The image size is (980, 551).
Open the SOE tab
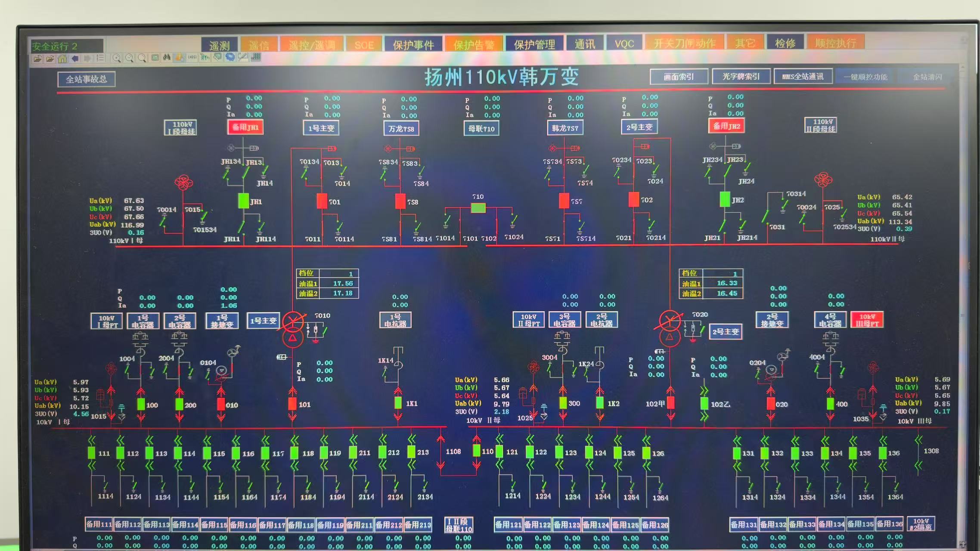[x=364, y=44]
